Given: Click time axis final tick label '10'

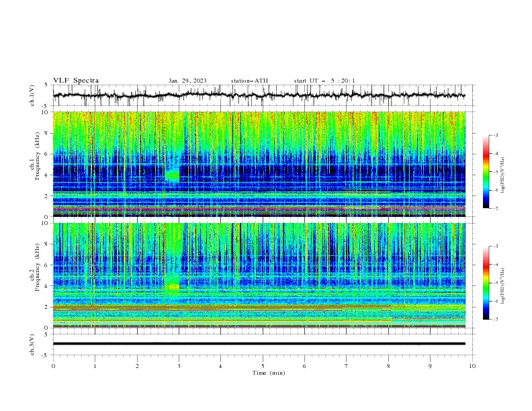Looking at the screenshot, I should [x=472, y=366].
